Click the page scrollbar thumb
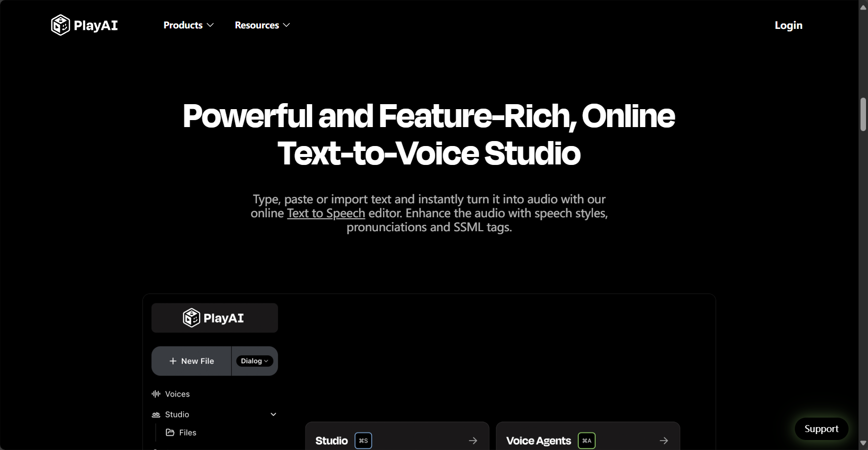This screenshot has height=450, width=868. 863,115
